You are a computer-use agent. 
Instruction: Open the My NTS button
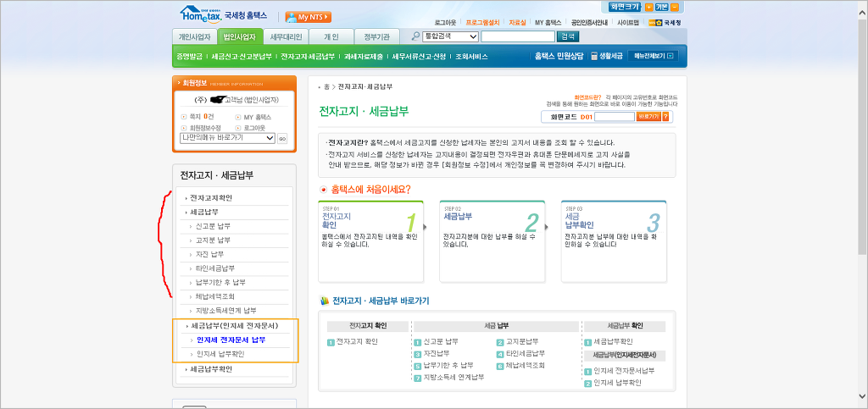click(x=309, y=17)
